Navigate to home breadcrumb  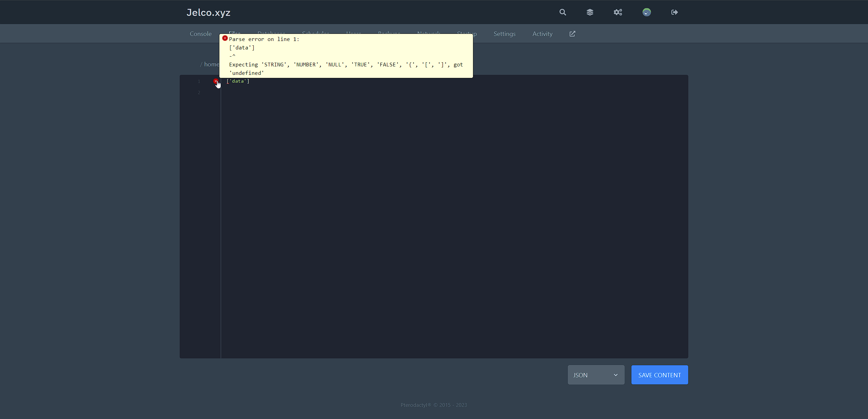click(x=211, y=64)
